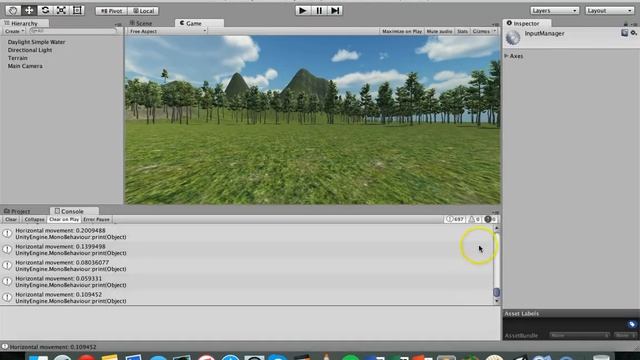Screen dimensions: 640x360
Task: Toggle Local handle rotation
Action: click(144, 11)
